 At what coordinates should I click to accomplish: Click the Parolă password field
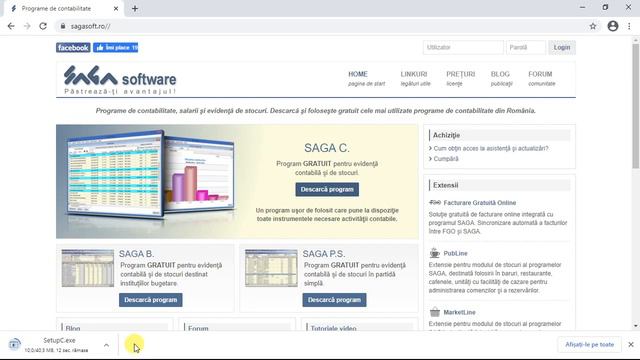(x=526, y=47)
